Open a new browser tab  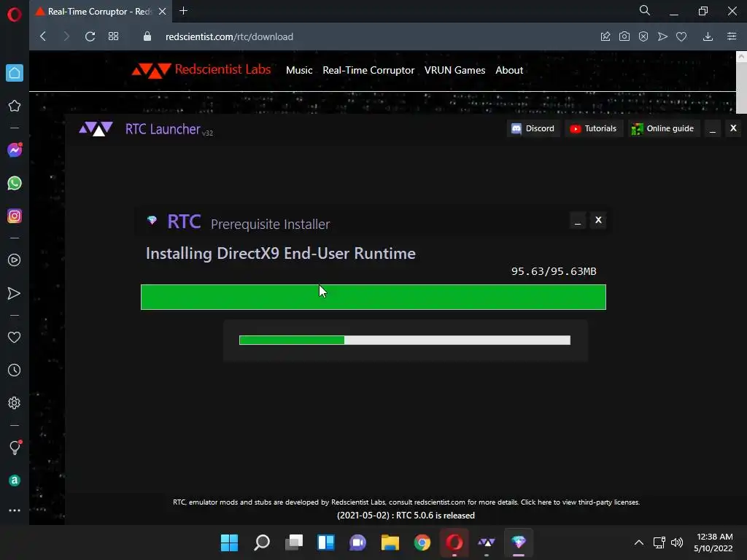coord(183,10)
